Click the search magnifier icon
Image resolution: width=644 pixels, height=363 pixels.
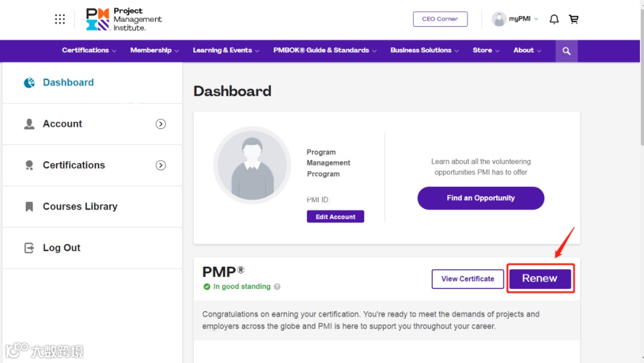(x=566, y=51)
